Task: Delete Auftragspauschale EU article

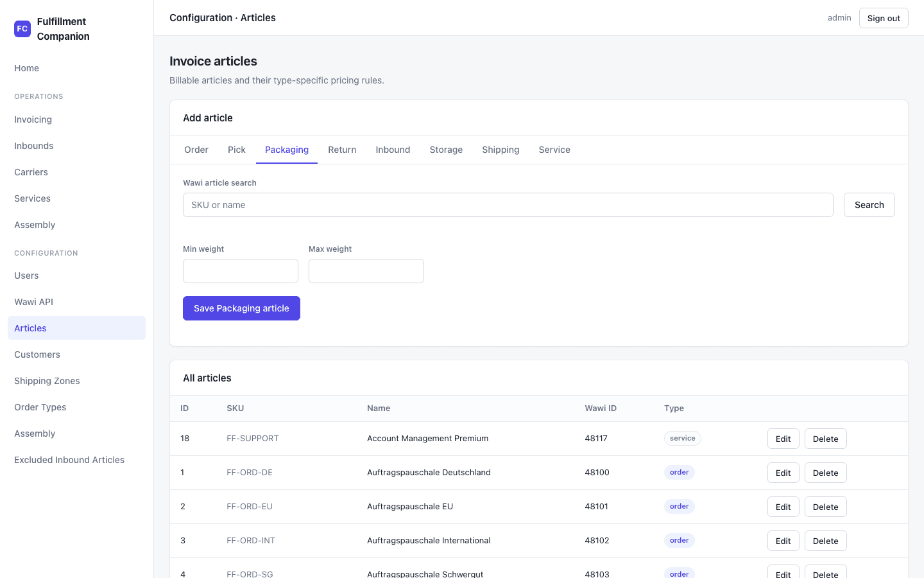Action: pos(826,507)
